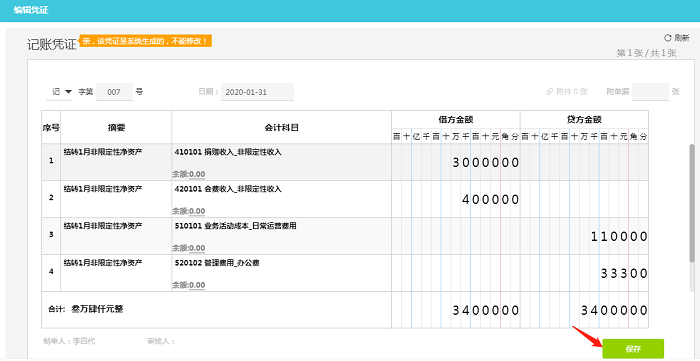This screenshot has width=700, height=361.
Task: Click the green 保存 save button
Action: [633, 349]
